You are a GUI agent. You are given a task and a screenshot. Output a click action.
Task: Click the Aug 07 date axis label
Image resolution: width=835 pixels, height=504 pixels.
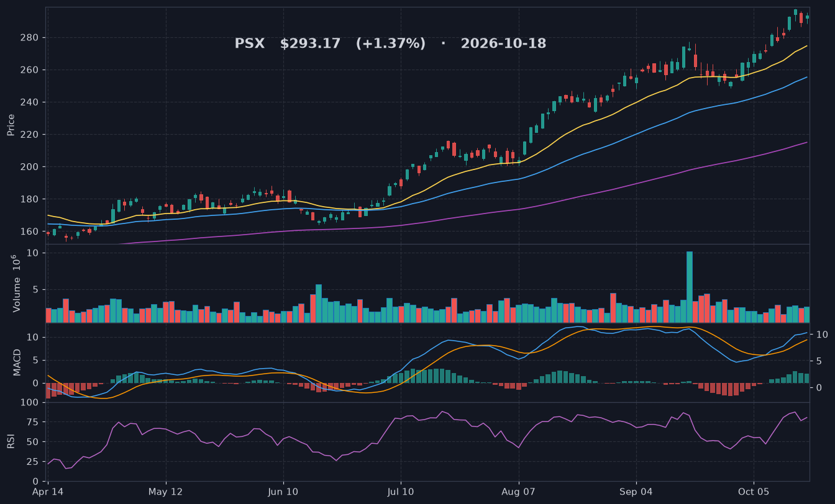(x=518, y=492)
